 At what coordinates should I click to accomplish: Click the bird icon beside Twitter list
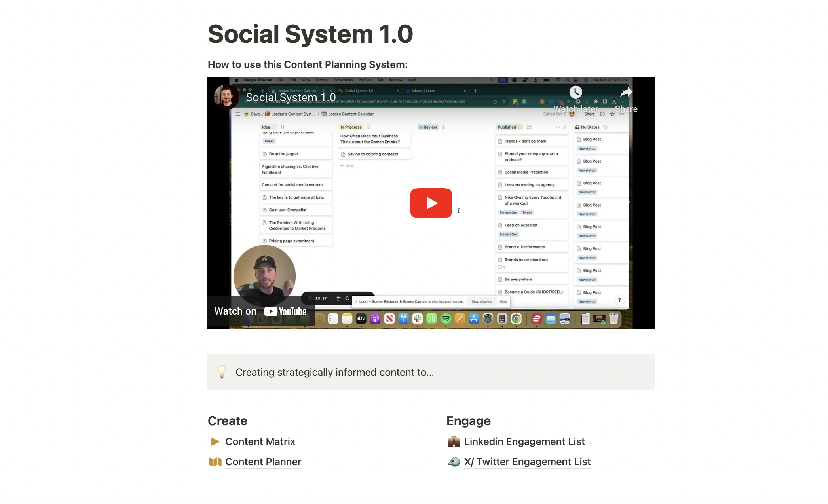point(454,462)
